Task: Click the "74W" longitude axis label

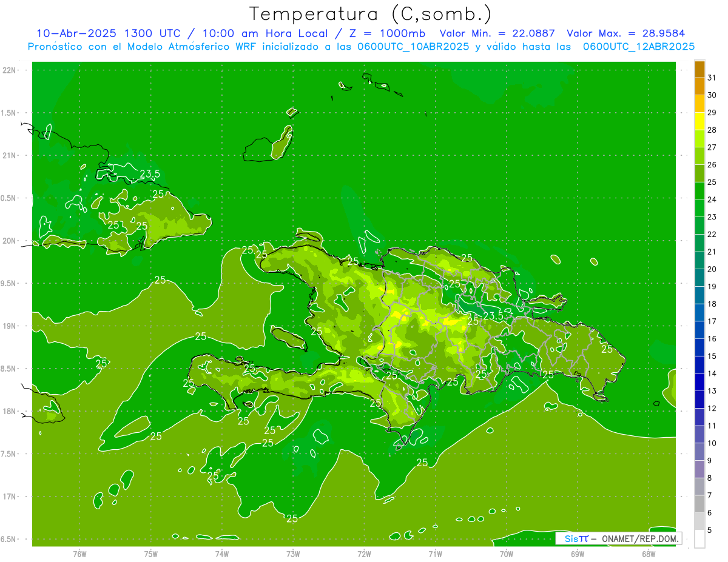Action: 222,554
